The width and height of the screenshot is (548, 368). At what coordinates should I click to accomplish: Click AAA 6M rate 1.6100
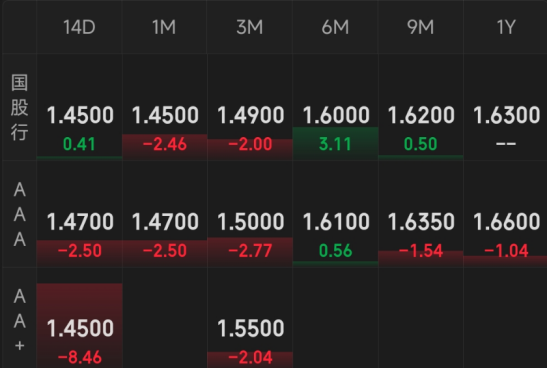pos(336,222)
